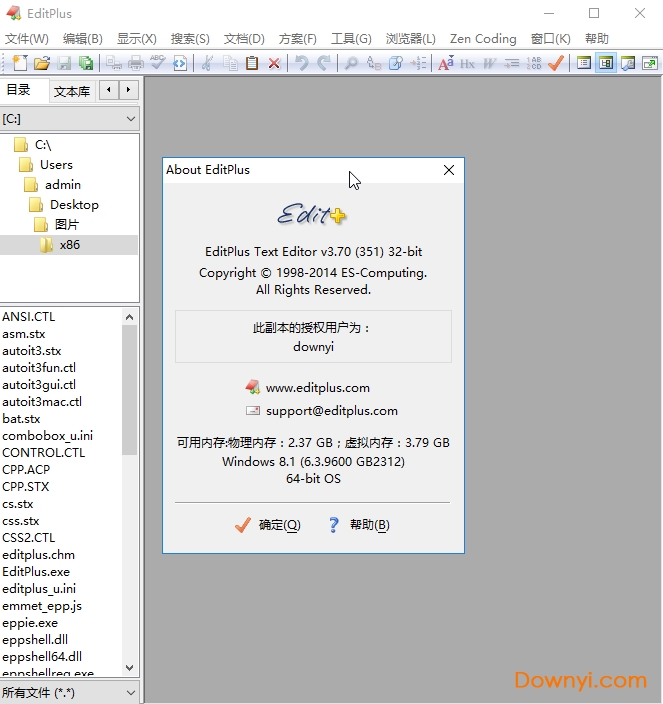The height and width of the screenshot is (704, 663).
Task: Open the 编辑(B) menu
Action: click(x=83, y=39)
